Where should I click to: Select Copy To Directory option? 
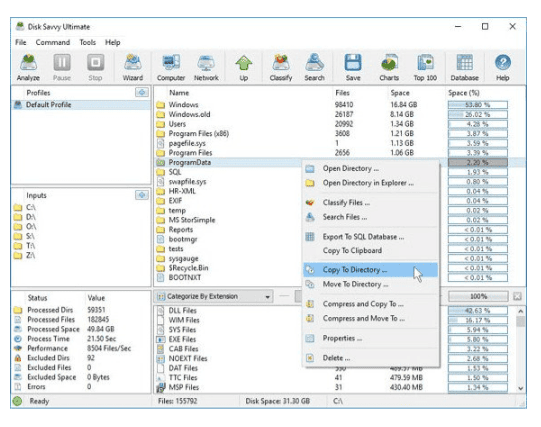(371, 270)
